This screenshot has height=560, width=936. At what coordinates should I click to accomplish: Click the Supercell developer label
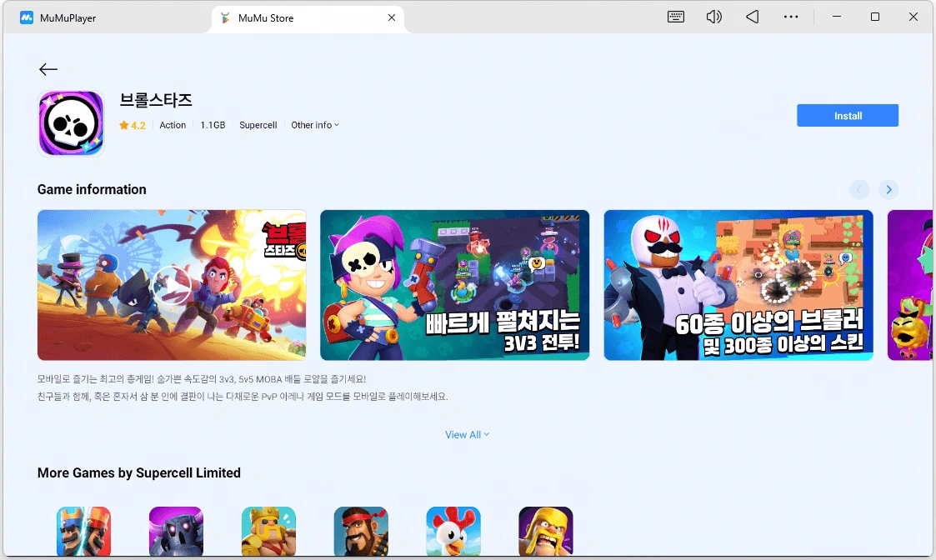coord(258,125)
